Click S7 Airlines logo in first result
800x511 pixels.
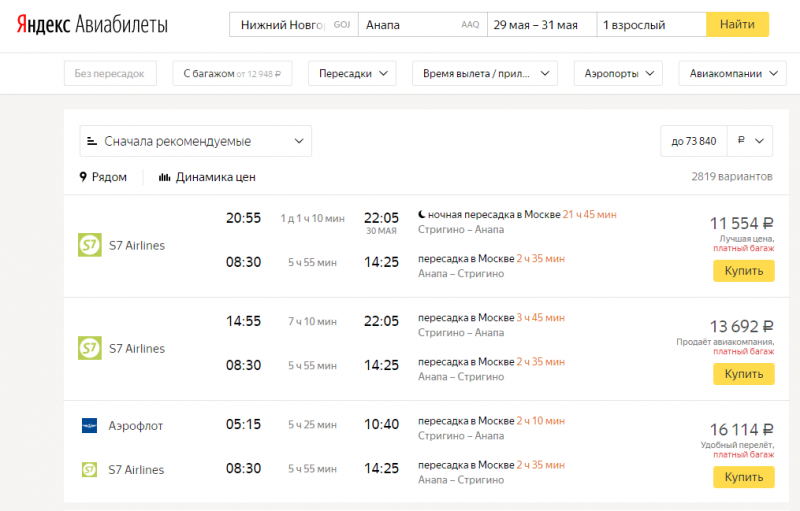(89, 245)
